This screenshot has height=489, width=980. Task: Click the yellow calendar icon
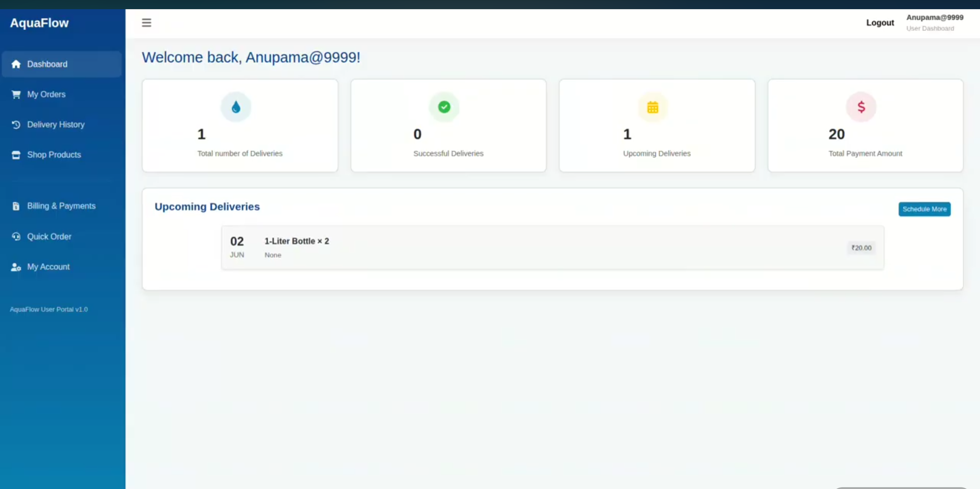653,107
